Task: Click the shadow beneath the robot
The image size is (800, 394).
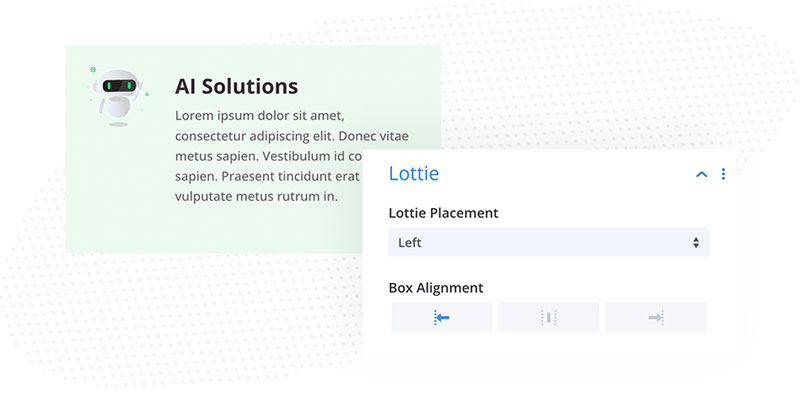Action: pos(118,124)
